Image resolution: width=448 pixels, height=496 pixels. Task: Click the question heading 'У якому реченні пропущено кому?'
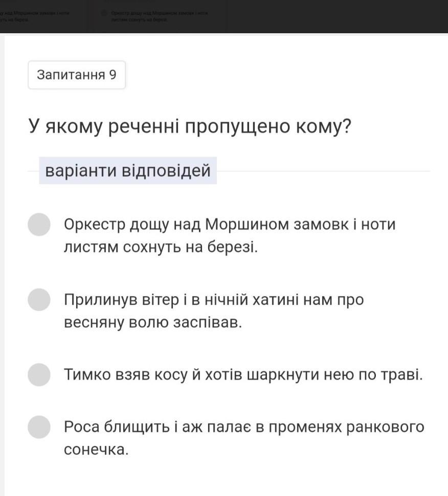pos(190,126)
